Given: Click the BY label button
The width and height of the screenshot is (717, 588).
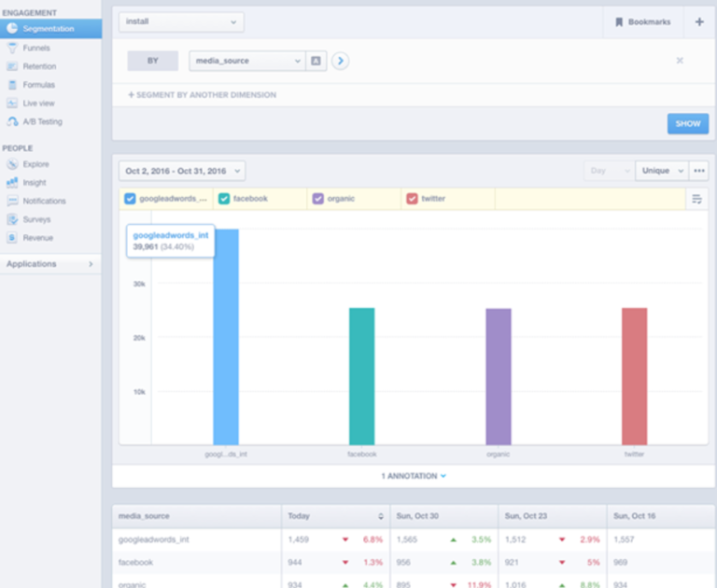Looking at the screenshot, I should (153, 61).
